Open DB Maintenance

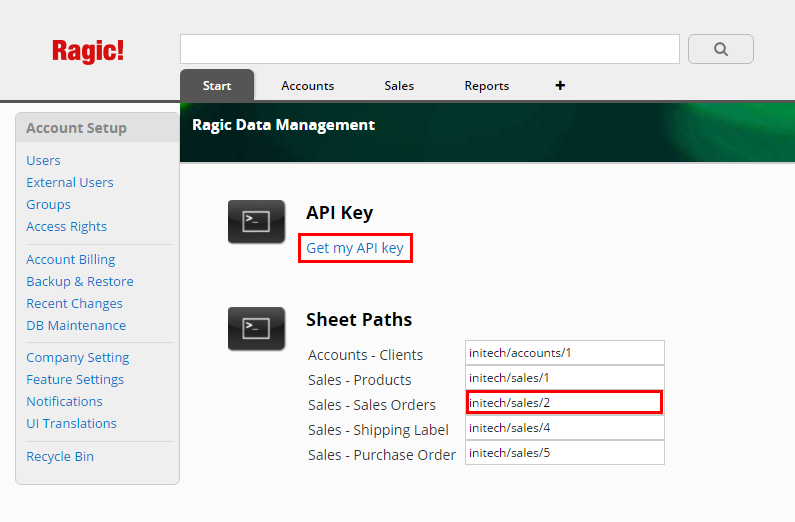click(77, 325)
